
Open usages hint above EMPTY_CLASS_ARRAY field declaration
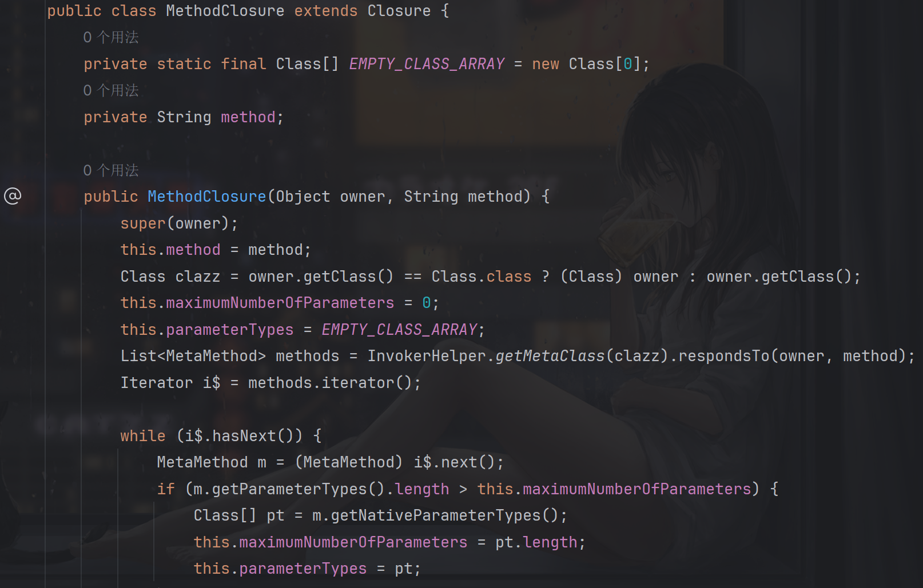pos(111,37)
